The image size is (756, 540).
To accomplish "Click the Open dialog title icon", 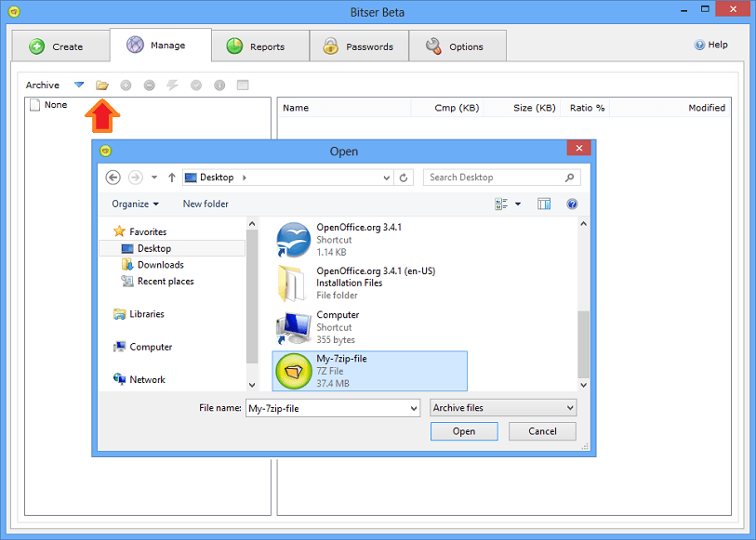I will pyautogui.click(x=106, y=151).
